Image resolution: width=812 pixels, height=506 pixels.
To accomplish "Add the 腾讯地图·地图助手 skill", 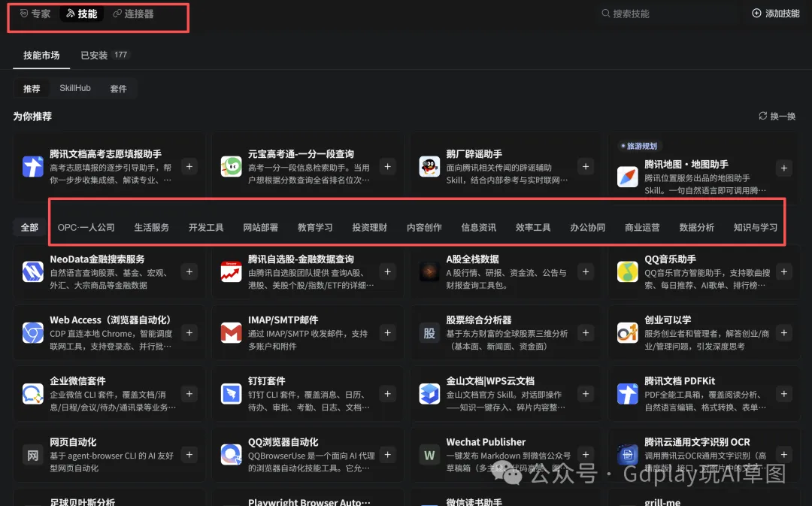I will [784, 168].
